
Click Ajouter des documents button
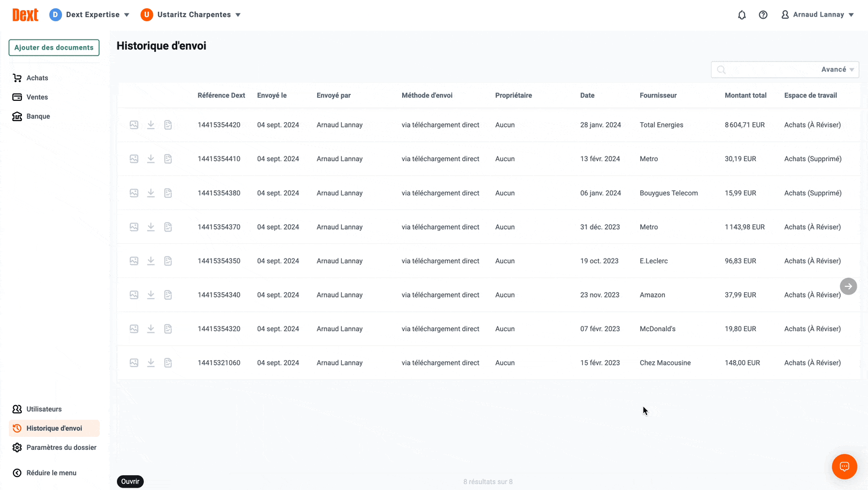[54, 47]
